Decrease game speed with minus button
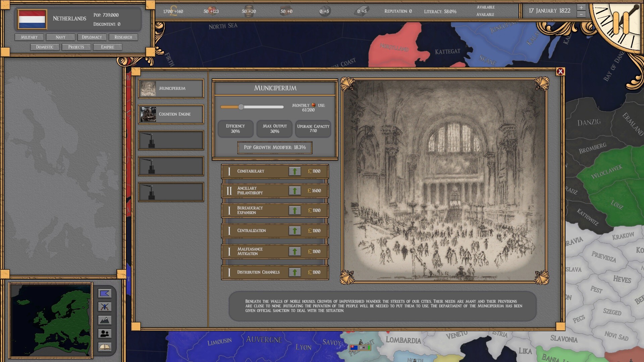The width and height of the screenshot is (644, 362). (x=581, y=14)
